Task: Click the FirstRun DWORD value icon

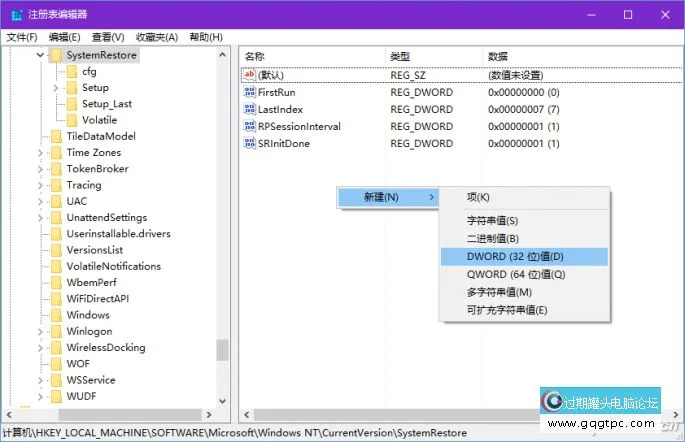Action: [x=249, y=92]
